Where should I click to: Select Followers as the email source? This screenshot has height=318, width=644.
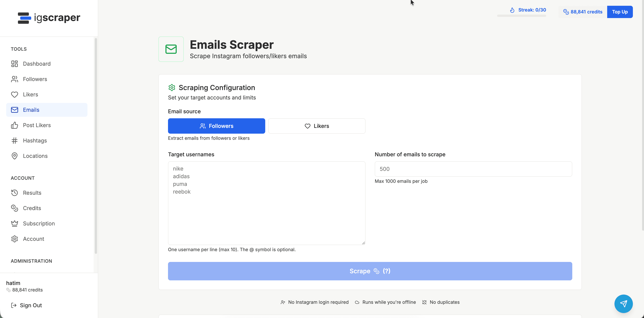217,126
